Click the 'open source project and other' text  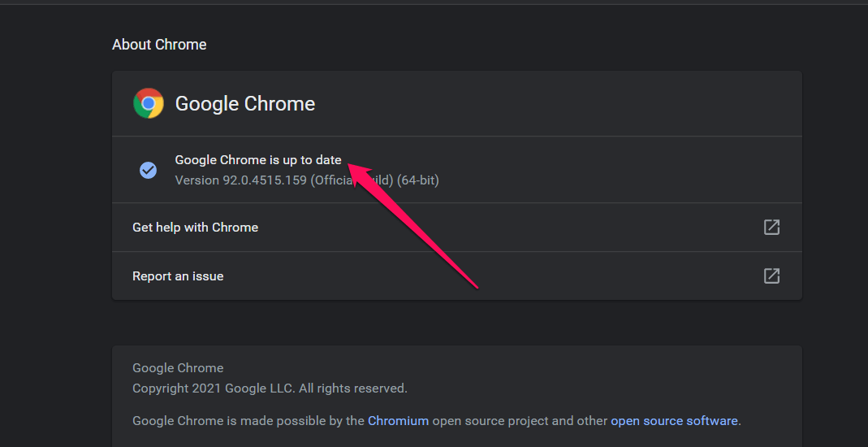click(520, 421)
